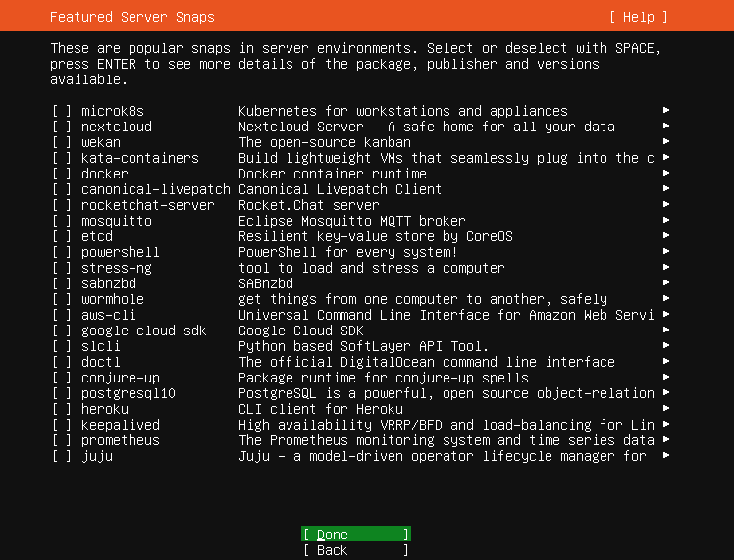Open powershell row details arrow
The width and height of the screenshot is (734, 560).
pos(666,251)
